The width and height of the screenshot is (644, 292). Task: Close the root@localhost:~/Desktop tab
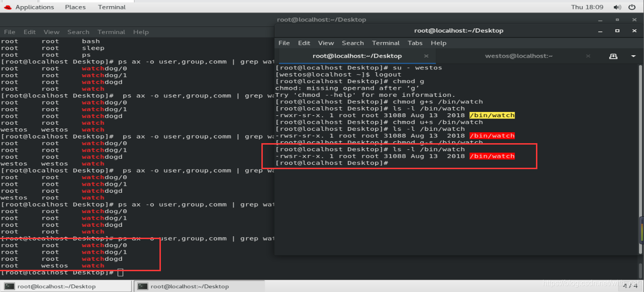click(426, 56)
